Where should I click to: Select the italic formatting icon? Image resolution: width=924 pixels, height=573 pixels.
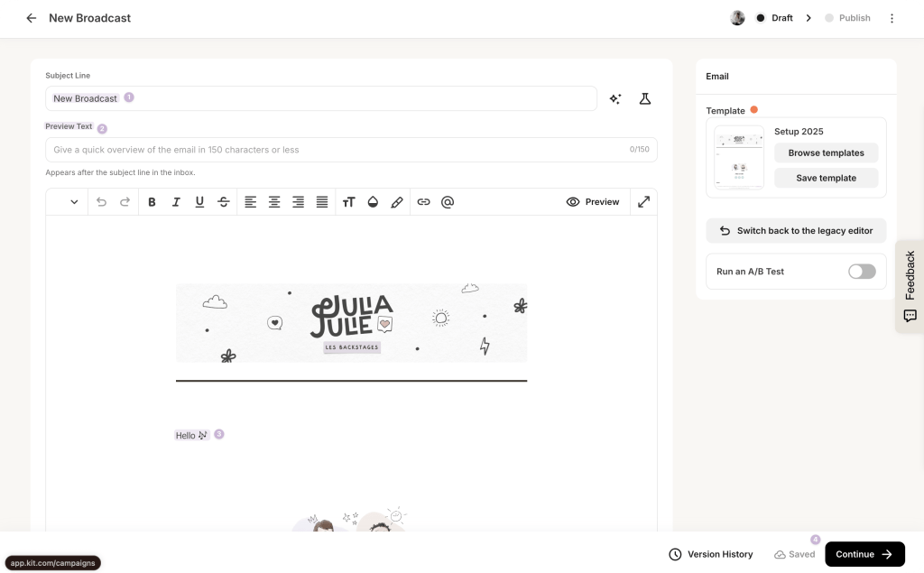[x=176, y=201]
